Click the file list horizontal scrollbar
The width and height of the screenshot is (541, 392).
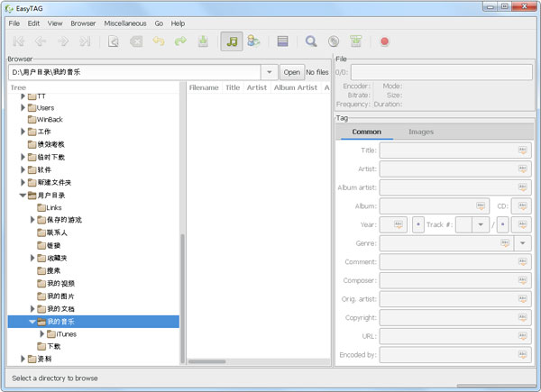click(207, 361)
